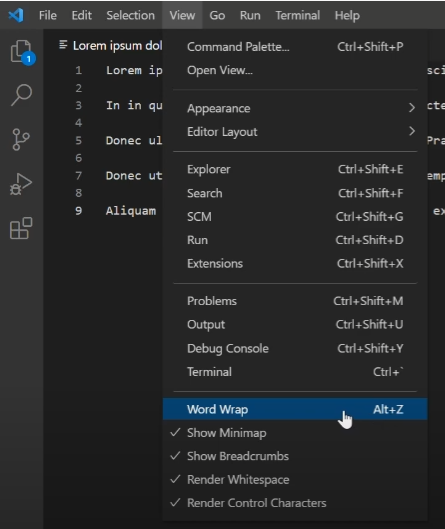
Task: Click the 'In in qu' text on line 3
Action: (134, 106)
